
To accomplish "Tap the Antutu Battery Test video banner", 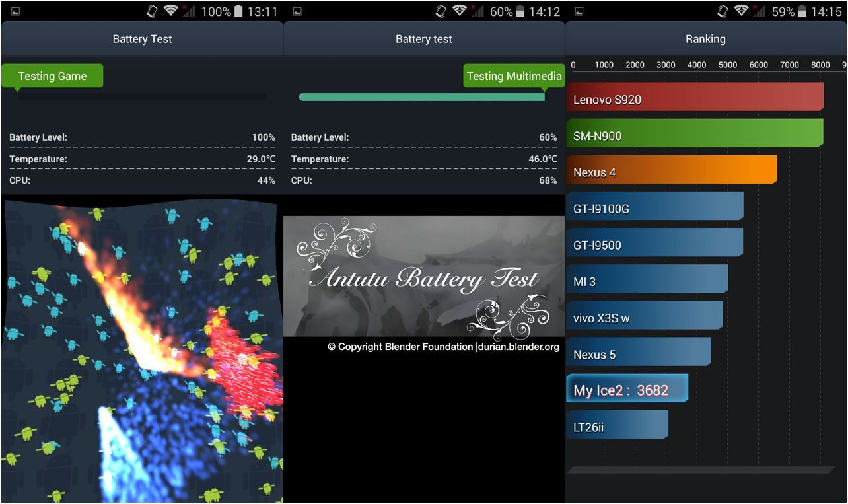I will click(x=424, y=276).
